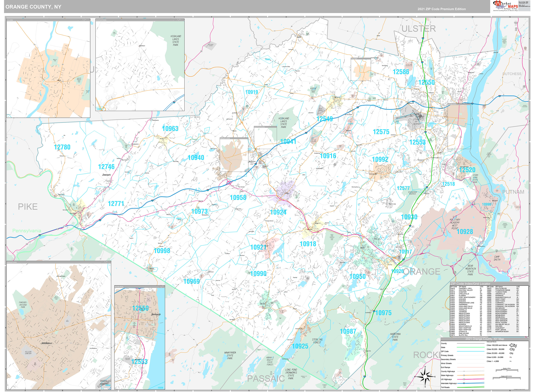
Task: Click ZIP code label 12575
Action: tap(381, 132)
